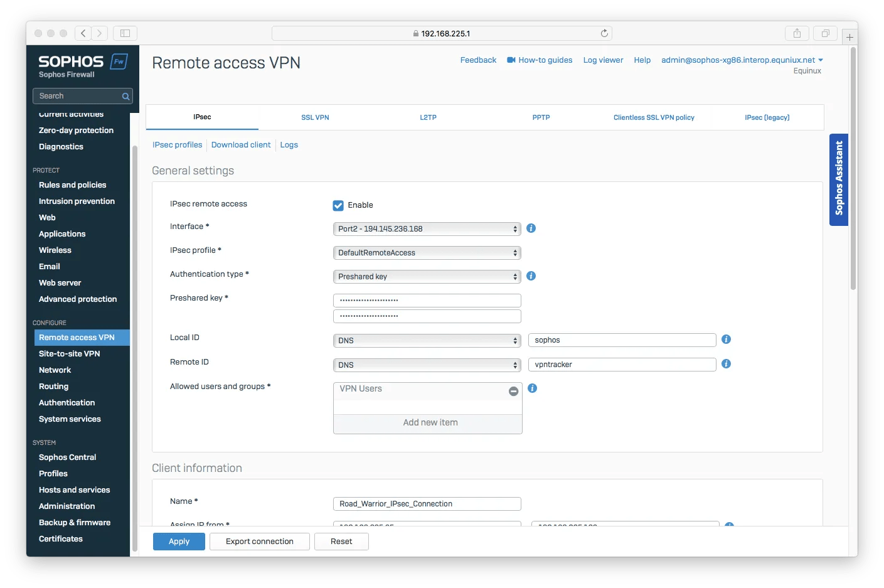
Task: Click the info icon next to Local ID field
Action: click(x=726, y=339)
